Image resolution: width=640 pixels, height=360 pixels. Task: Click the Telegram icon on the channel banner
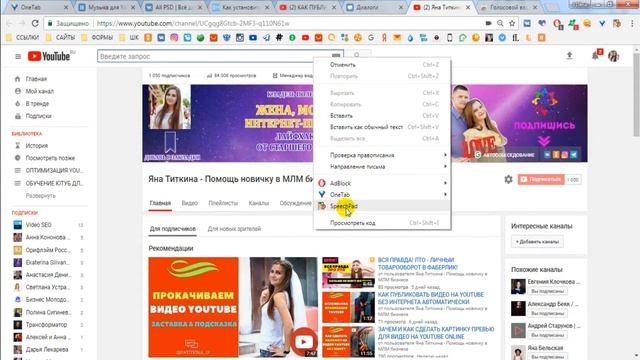(574, 155)
